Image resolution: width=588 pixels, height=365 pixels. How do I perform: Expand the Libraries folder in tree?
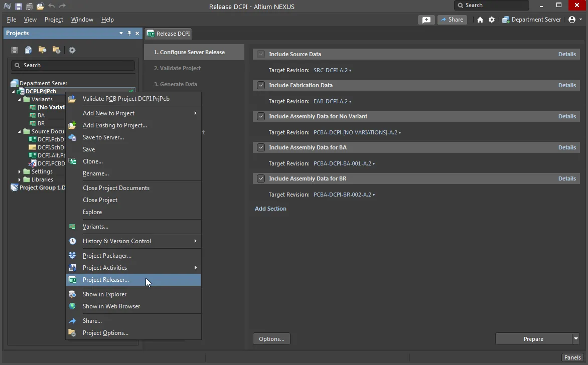[20, 180]
